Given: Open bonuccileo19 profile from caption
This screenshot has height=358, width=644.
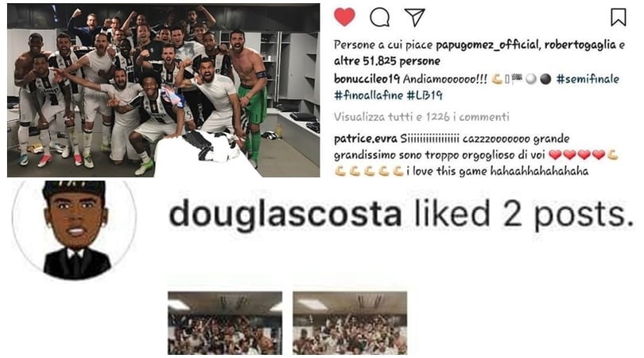Looking at the screenshot, I should coord(367,79).
